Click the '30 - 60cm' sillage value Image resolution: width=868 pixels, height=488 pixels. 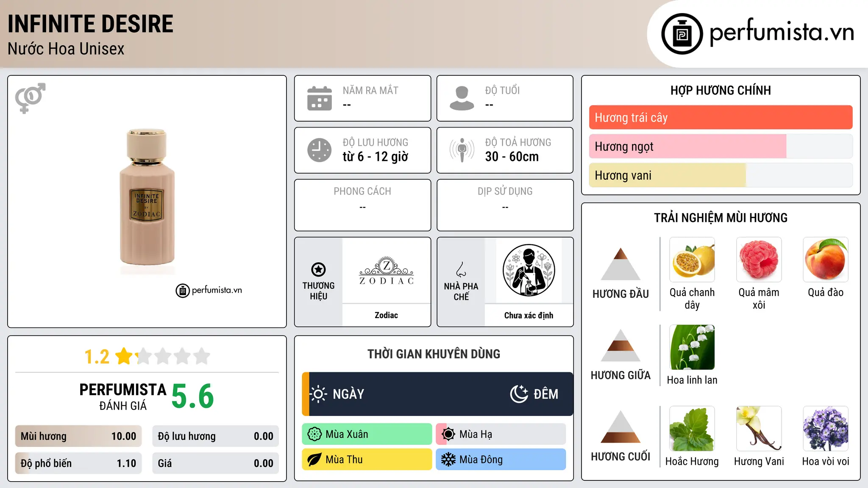(512, 157)
